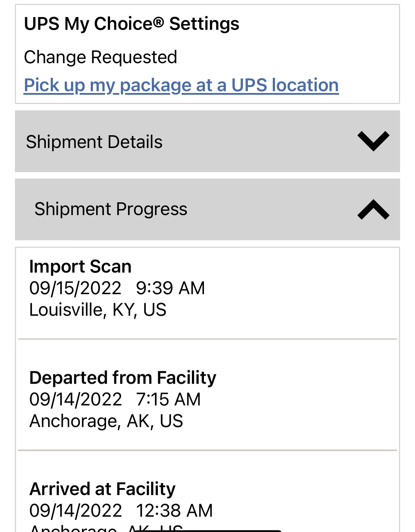This screenshot has width=415, height=532.
Task: Tap the 12:38 AM arrival time
Action: (x=174, y=511)
